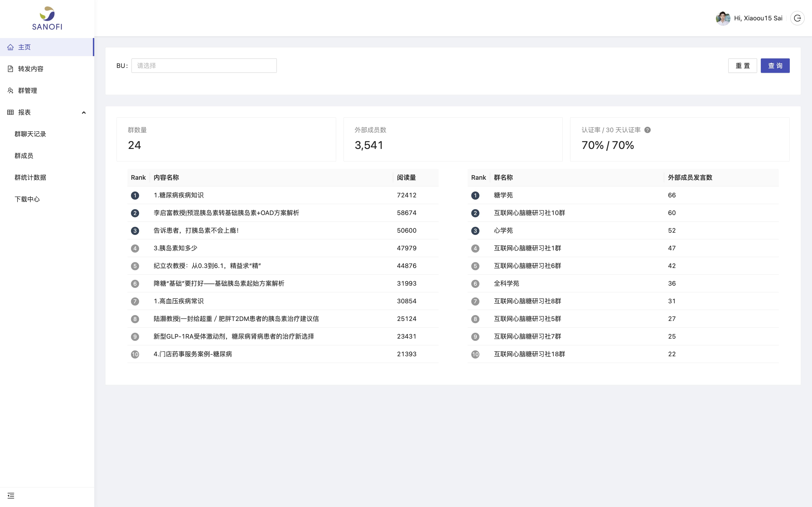
Task: Collapse the 报表 submenu chevron
Action: (x=84, y=113)
